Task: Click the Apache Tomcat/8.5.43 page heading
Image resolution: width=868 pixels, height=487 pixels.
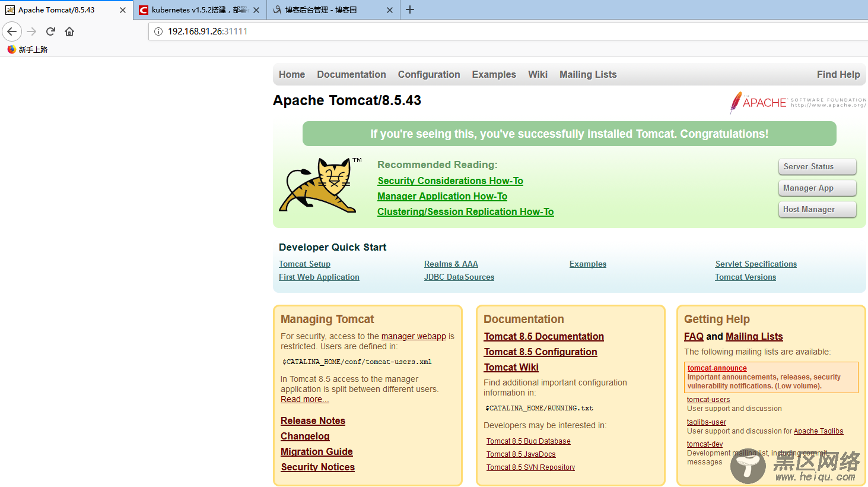Action: coord(347,100)
